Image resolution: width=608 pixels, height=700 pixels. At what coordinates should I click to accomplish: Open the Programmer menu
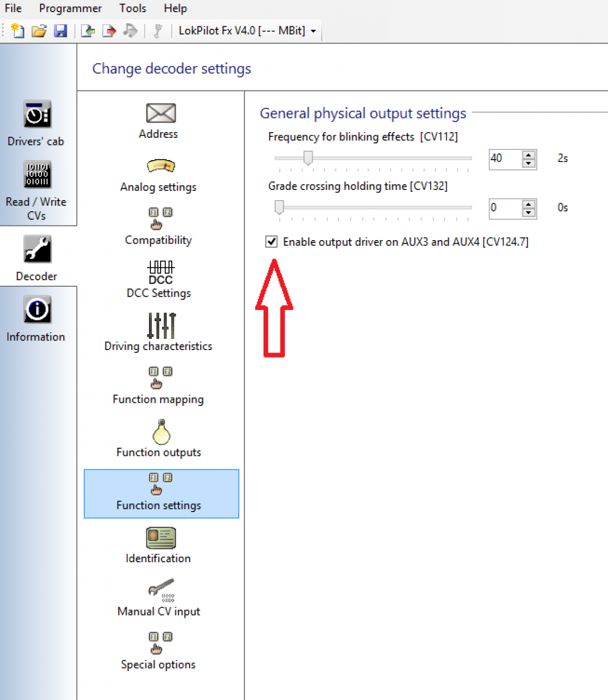pos(70,8)
